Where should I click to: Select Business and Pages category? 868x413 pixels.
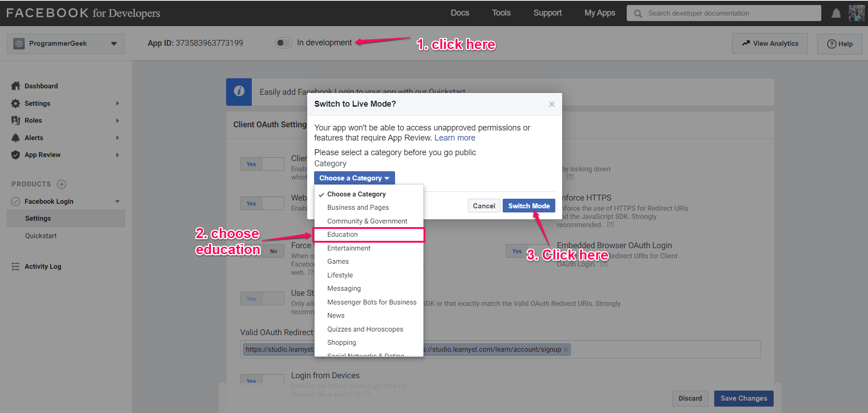(369, 207)
